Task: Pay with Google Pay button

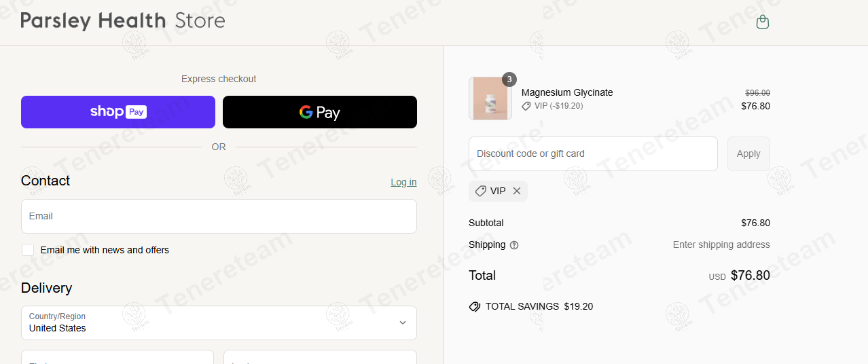Action: pos(320,112)
